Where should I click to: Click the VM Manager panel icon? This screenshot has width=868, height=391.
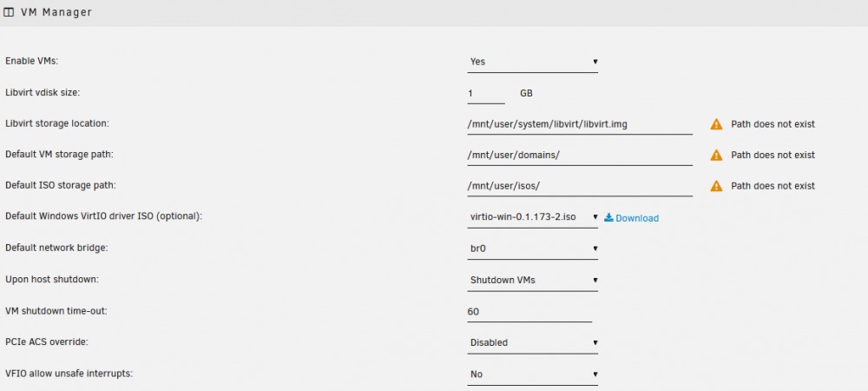(9, 12)
